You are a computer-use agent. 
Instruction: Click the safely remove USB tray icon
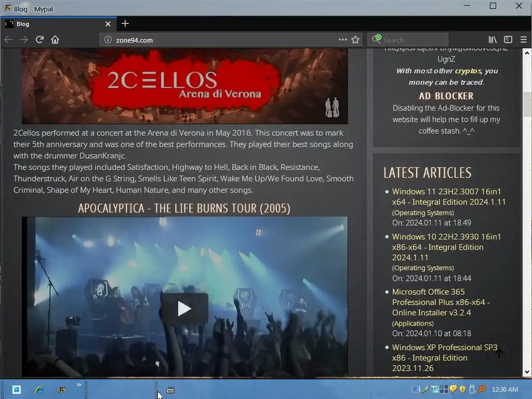pyautogui.click(x=472, y=390)
